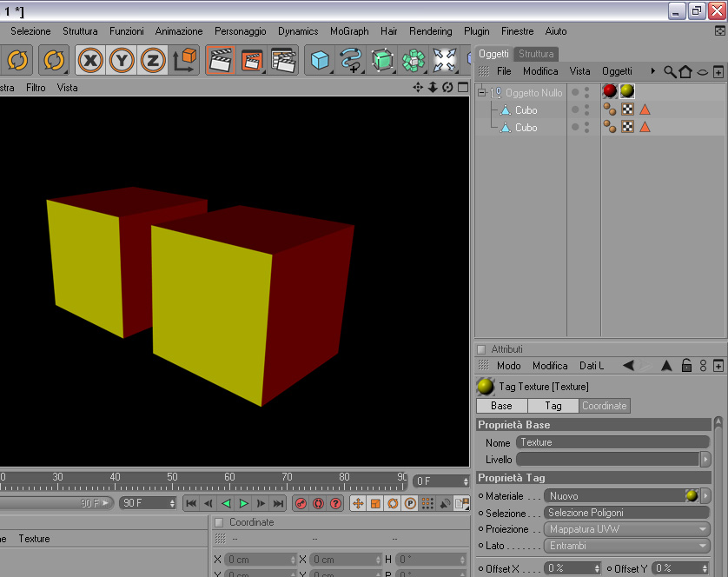Click the red material tag on Oggetto Nullo
This screenshot has width=728, height=577.
610,91
